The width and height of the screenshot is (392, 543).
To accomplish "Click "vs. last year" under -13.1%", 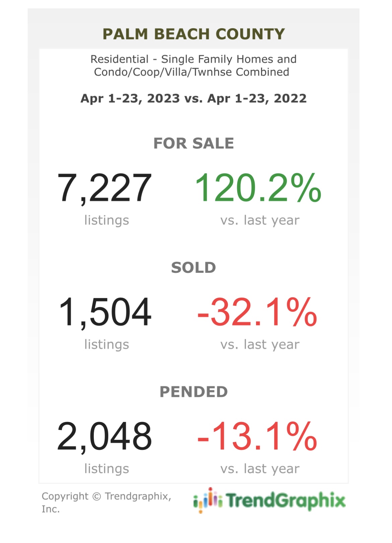I will [260, 469].
